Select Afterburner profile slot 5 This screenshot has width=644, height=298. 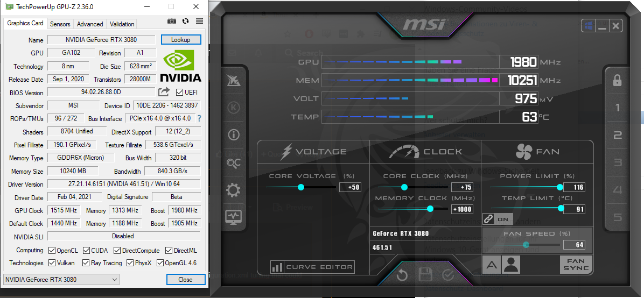(x=617, y=217)
